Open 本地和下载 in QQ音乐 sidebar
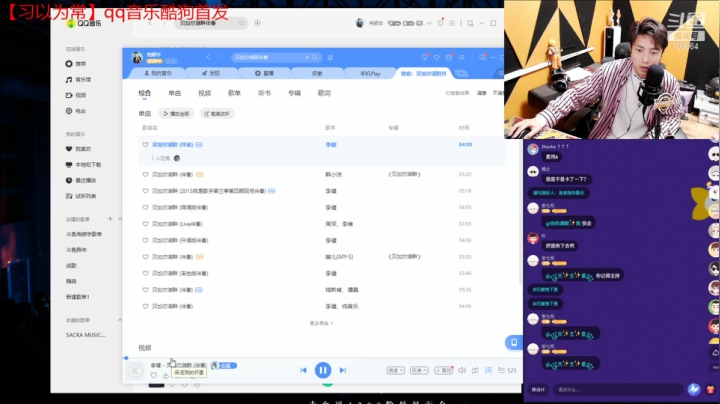Viewport: 720px width, 404px height. coord(84,164)
